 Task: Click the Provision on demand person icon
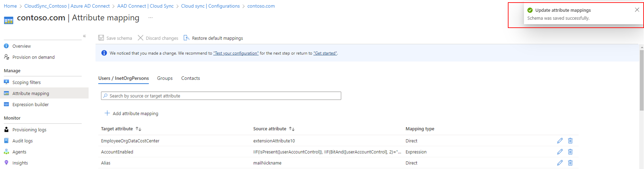(x=6, y=57)
